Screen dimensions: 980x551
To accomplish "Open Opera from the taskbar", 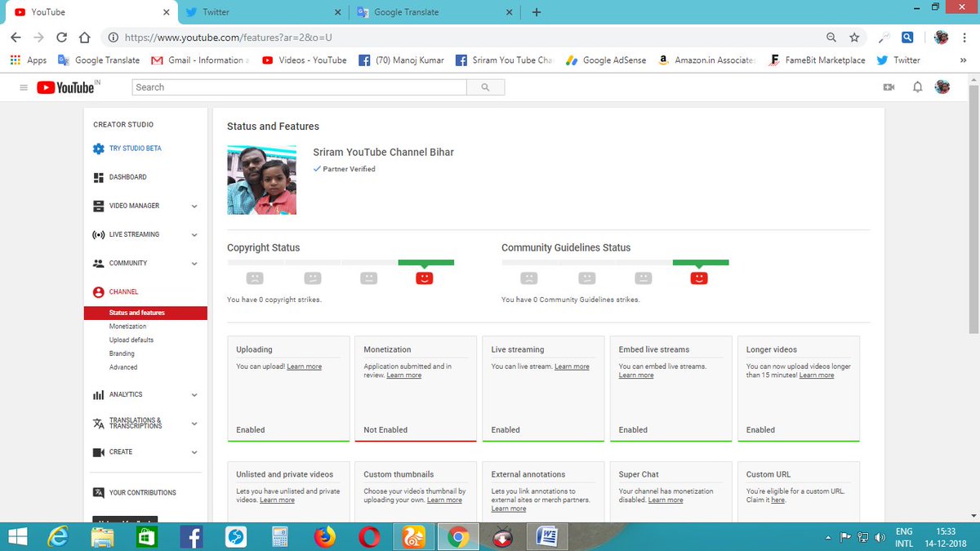I will (x=368, y=536).
